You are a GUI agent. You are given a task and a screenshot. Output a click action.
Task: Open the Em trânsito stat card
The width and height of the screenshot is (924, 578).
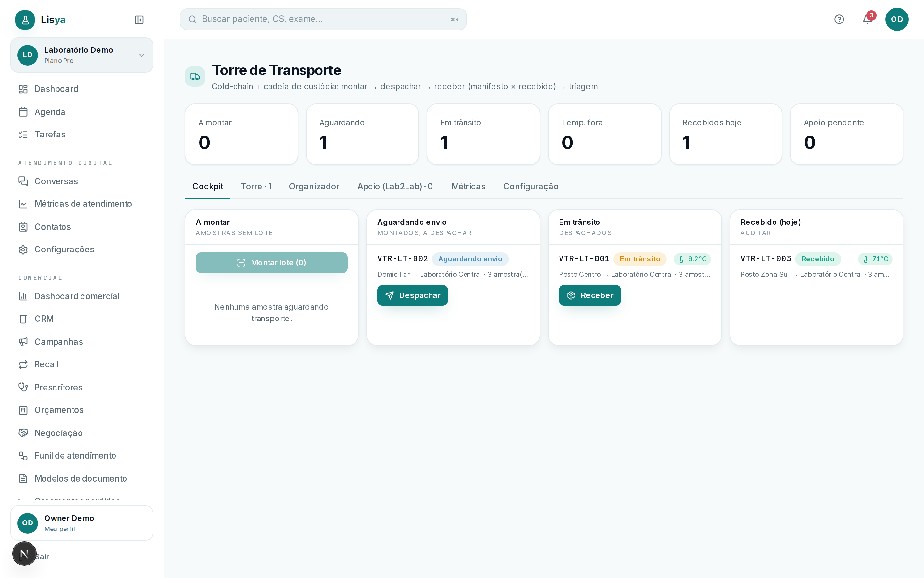click(483, 134)
